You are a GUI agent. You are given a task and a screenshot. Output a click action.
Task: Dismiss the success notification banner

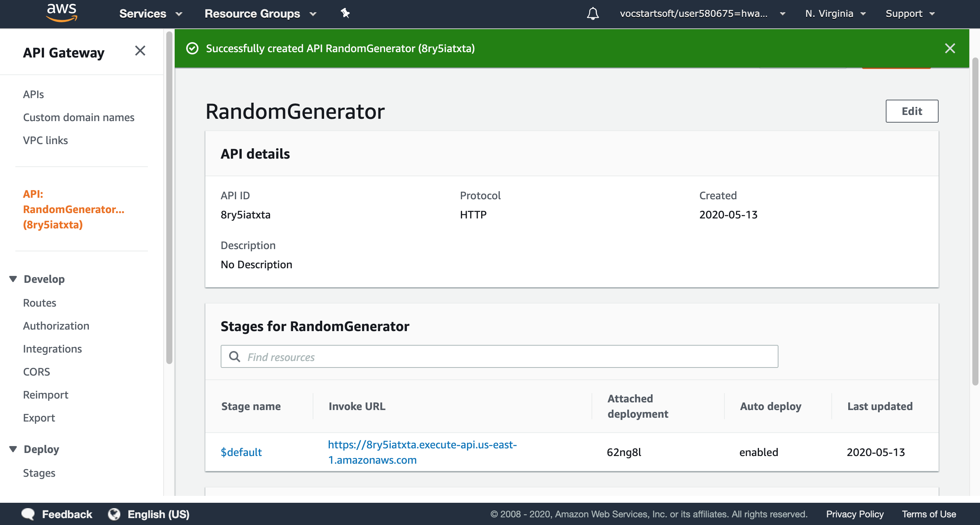[950, 48]
